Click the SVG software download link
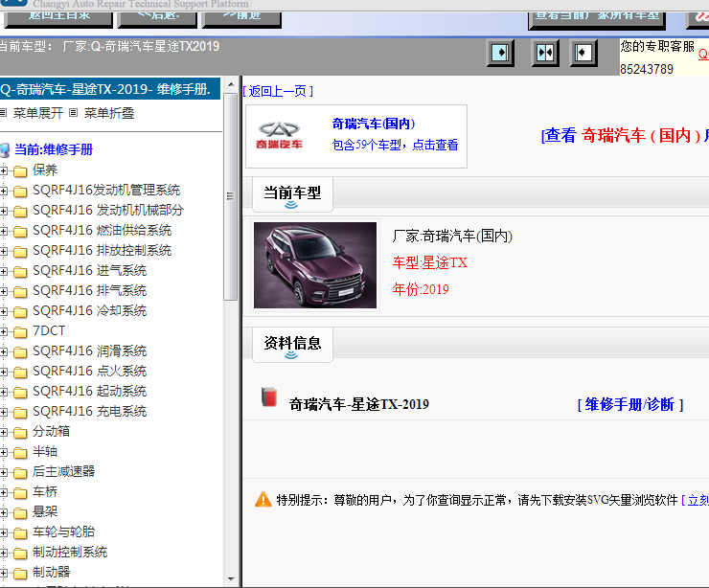 695,500
